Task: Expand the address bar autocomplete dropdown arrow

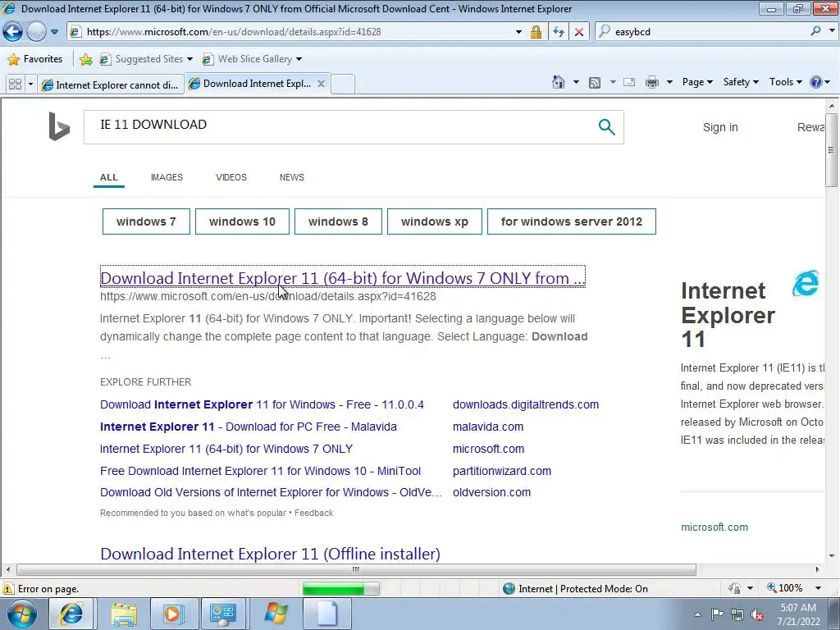Action: [518, 32]
